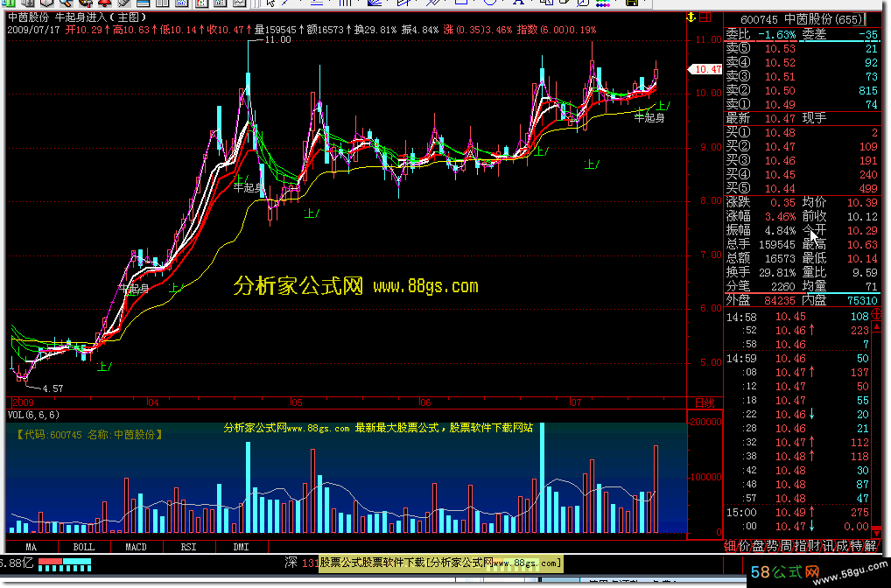This screenshot has width=891, height=588.
Task: Select the 指 tab in the side panel
Action: 799,547
